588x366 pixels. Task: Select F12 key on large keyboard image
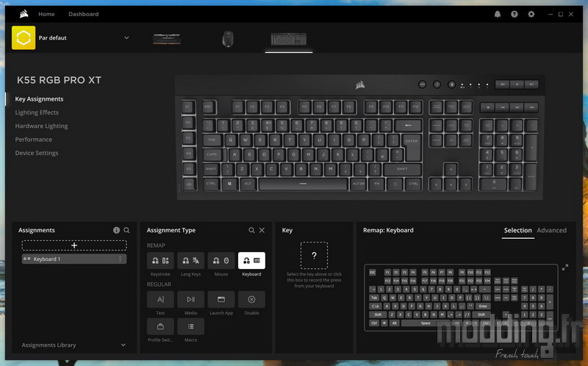point(415,107)
